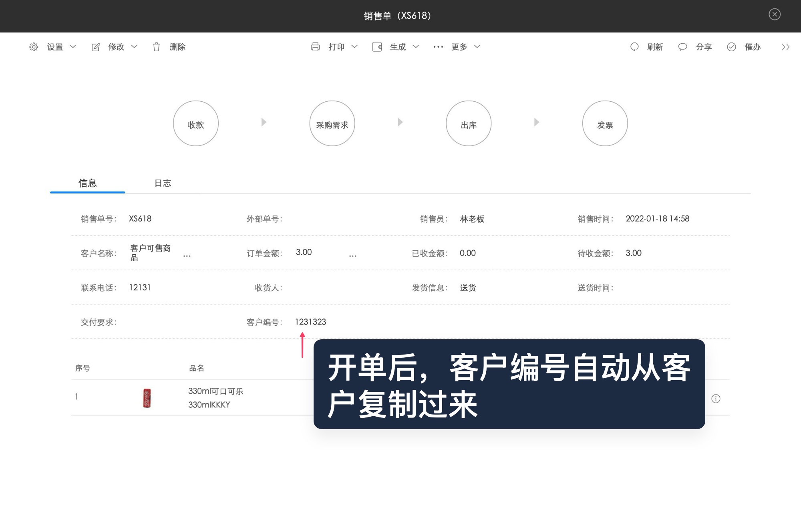Click the 催办 reminder check icon
This screenshot has width=801, height=532.
pyautogui.click(x=732, y=47)
